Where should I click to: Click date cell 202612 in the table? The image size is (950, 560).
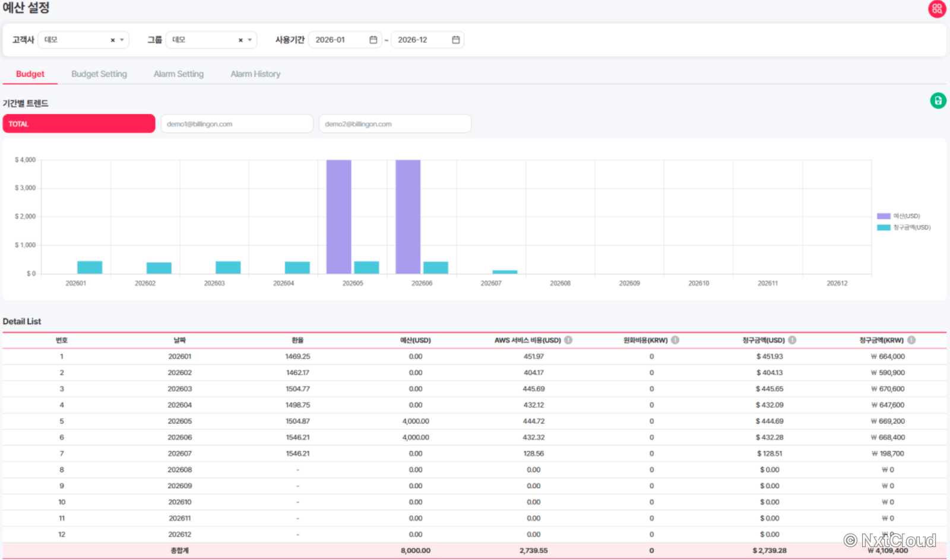[x=180, y=534]
